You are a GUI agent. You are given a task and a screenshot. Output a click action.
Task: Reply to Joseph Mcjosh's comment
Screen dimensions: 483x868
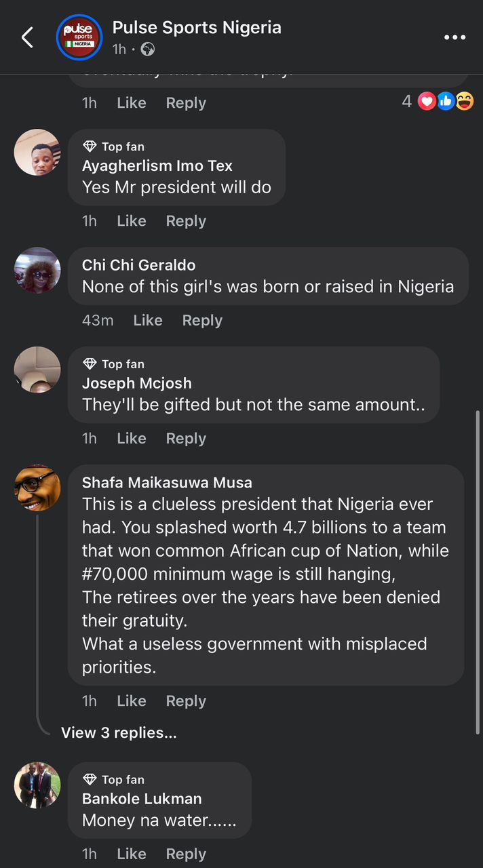pos(185,438)
